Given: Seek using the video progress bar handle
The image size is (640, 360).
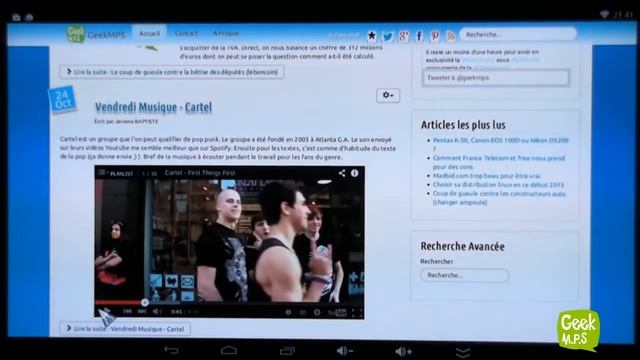Looking at the screenshot, I should (144, 302).
